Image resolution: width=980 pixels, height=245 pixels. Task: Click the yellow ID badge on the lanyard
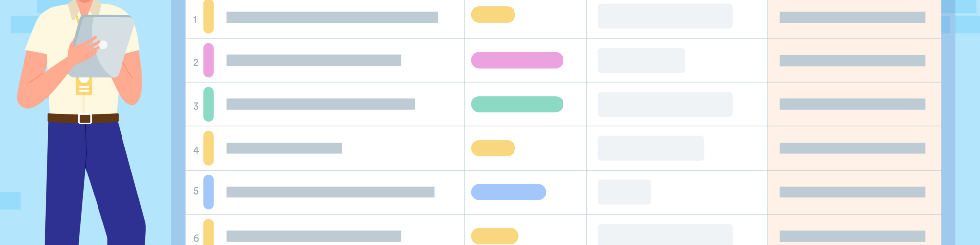84,86
